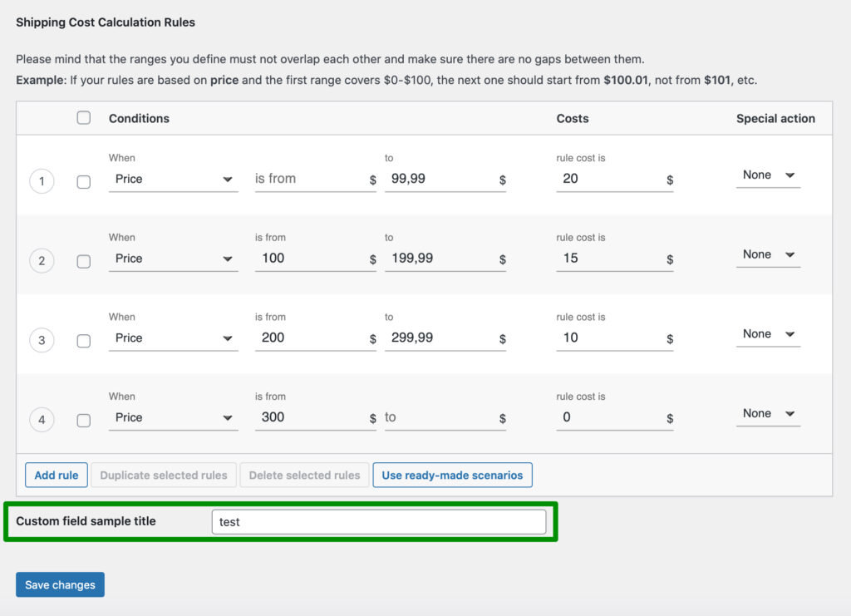Image resolution: width=851 pixels, height=616 pixels.
Task: Change special action for rule 2
Action: pos(766,254)
